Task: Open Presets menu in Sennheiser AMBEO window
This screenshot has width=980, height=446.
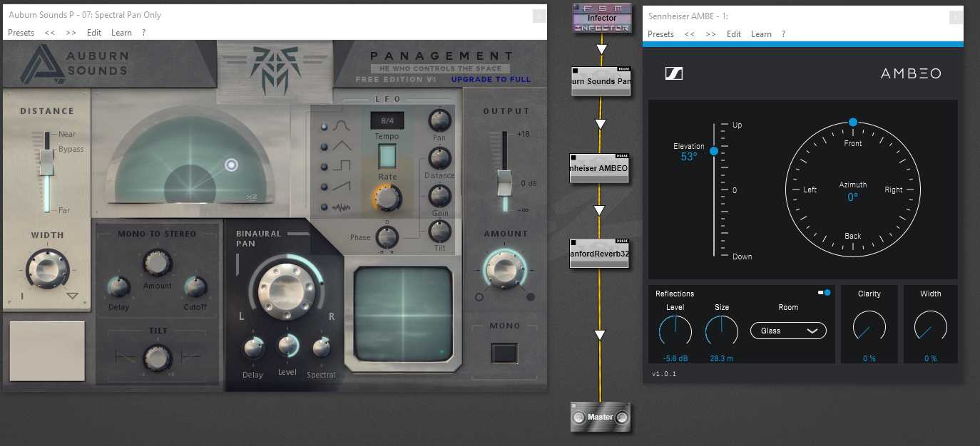Action: click(x=660, y=34)
